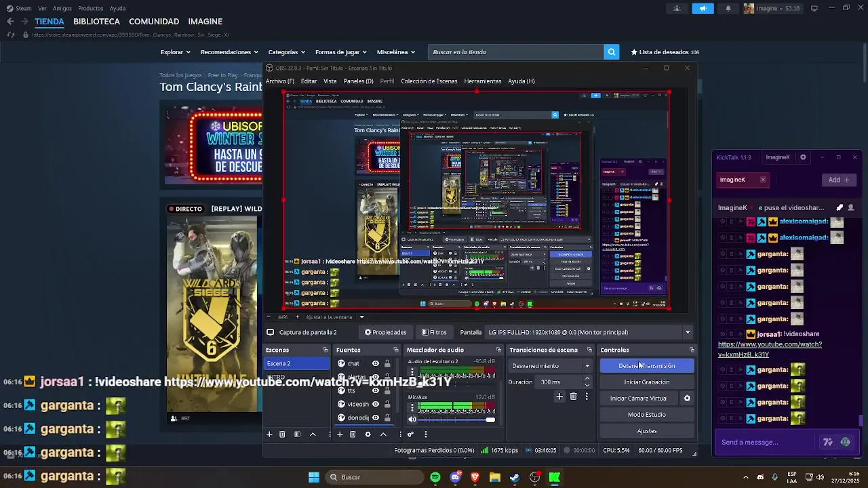868x488 pixels.
Task: Open KickTalk settings gear icon
Action: [x=803, y=157]
